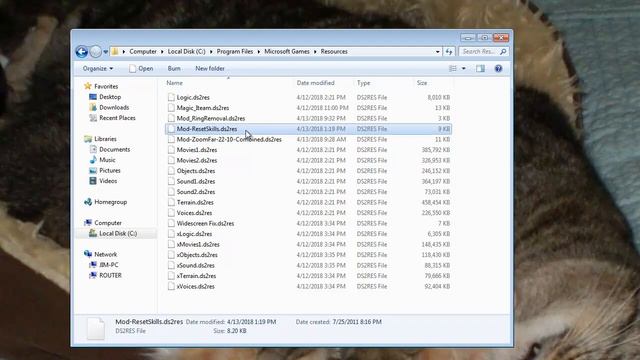The height and width of the screenshot is (360, 640).
Task: Open the Pictures library
Action: click(x=110, y=171)
